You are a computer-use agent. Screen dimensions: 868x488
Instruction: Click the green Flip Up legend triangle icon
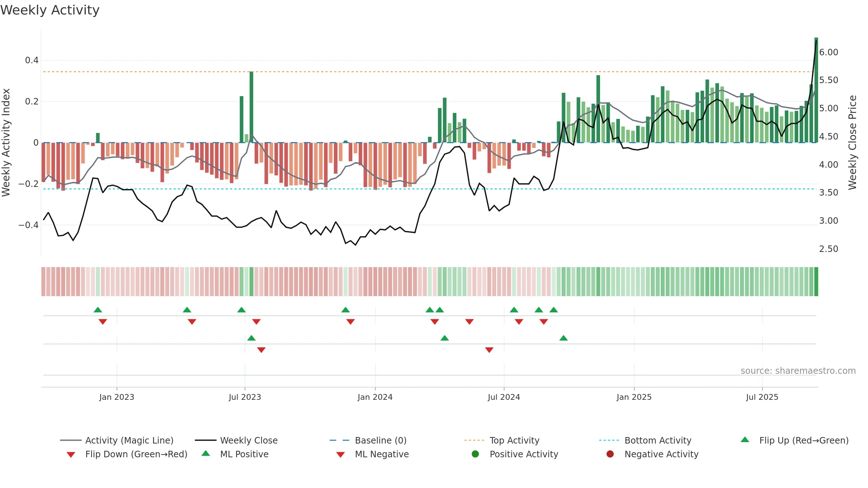745,440
